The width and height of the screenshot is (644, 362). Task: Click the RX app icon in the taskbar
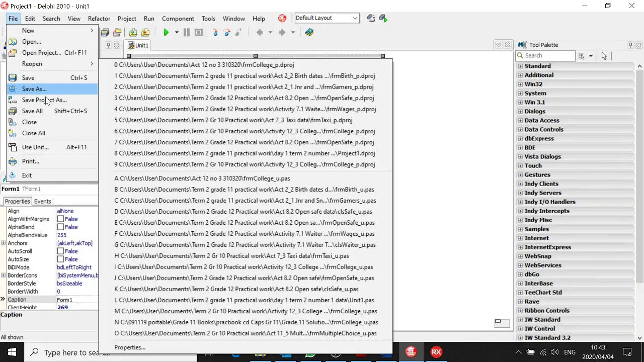[x=436, y=352]
